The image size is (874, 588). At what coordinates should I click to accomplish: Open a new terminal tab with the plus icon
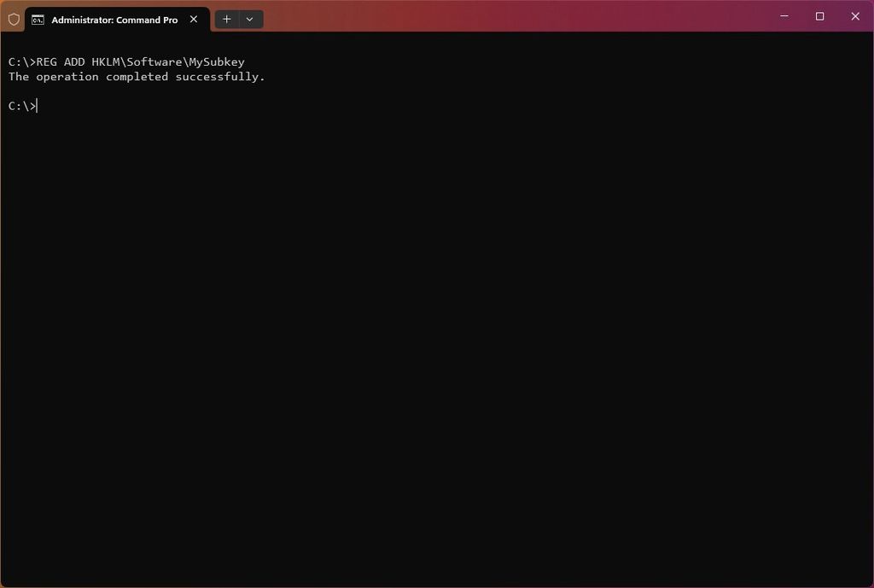(227, 19)
